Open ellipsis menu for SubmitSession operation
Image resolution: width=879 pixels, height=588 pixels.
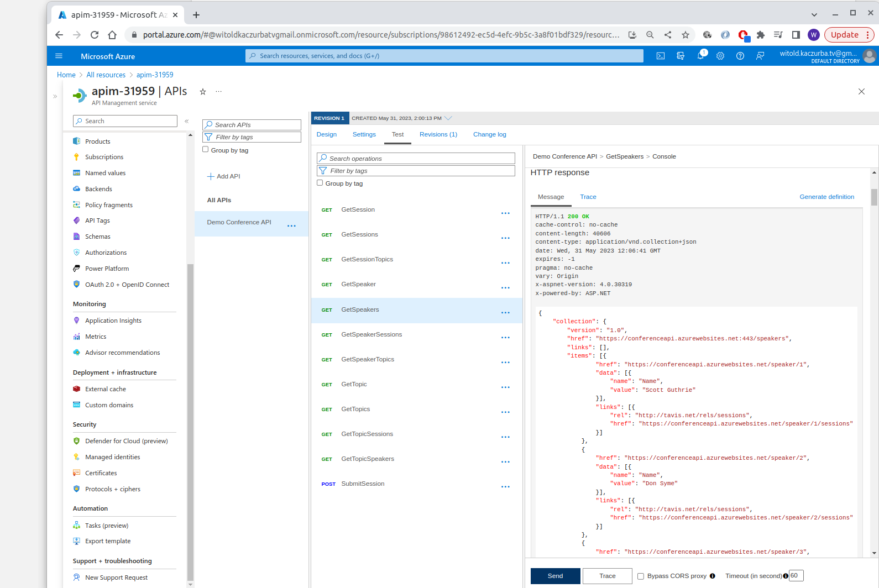[505, 487]
